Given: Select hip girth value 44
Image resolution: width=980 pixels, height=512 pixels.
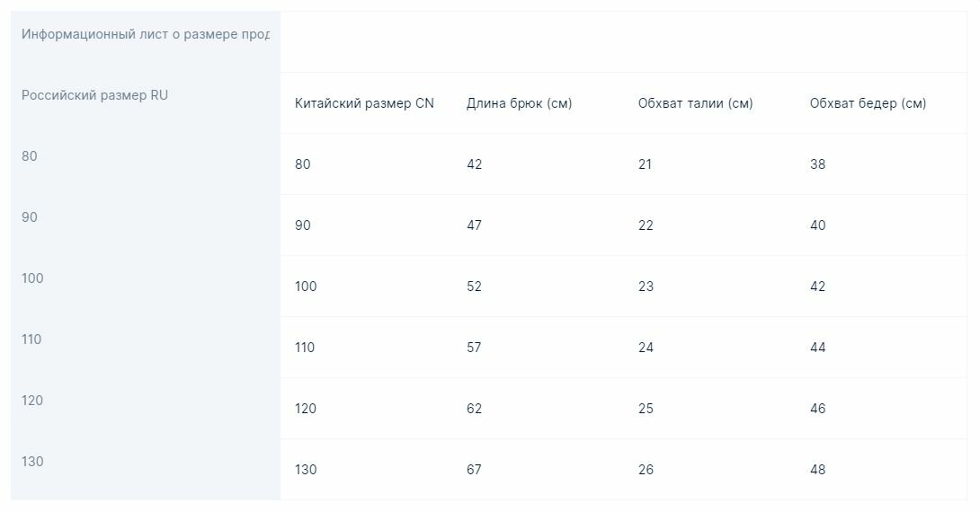Looking at the screenshot, I should [x=817, y=348].
